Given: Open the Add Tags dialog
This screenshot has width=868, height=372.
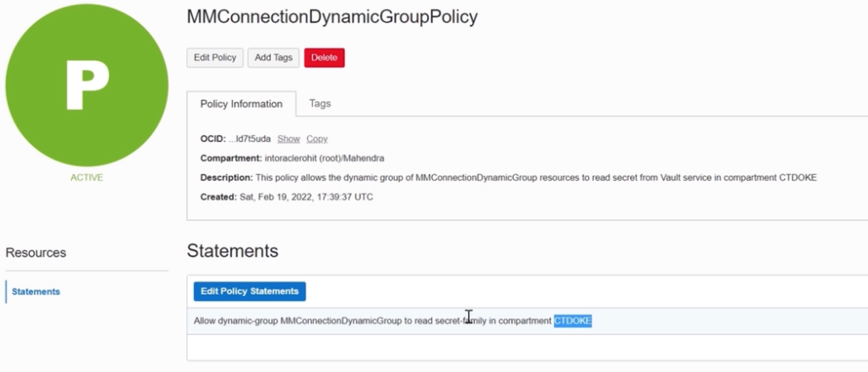Looking at the screenshot, I should click(x=273, y=58).
